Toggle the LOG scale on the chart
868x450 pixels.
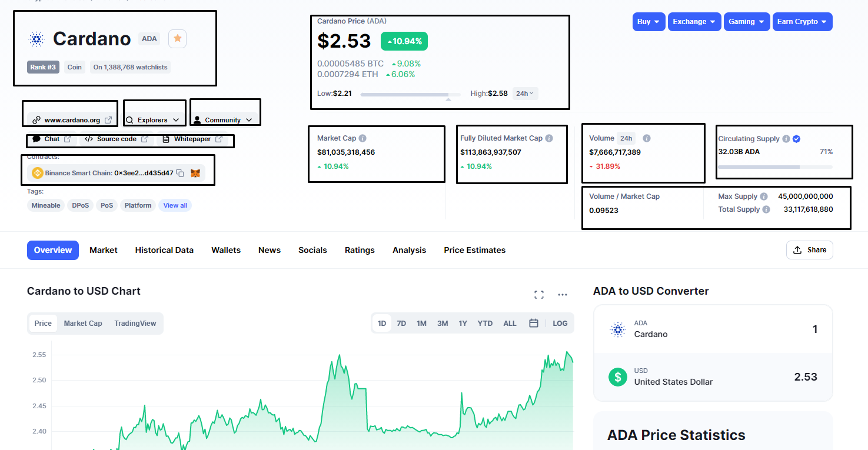560,323
